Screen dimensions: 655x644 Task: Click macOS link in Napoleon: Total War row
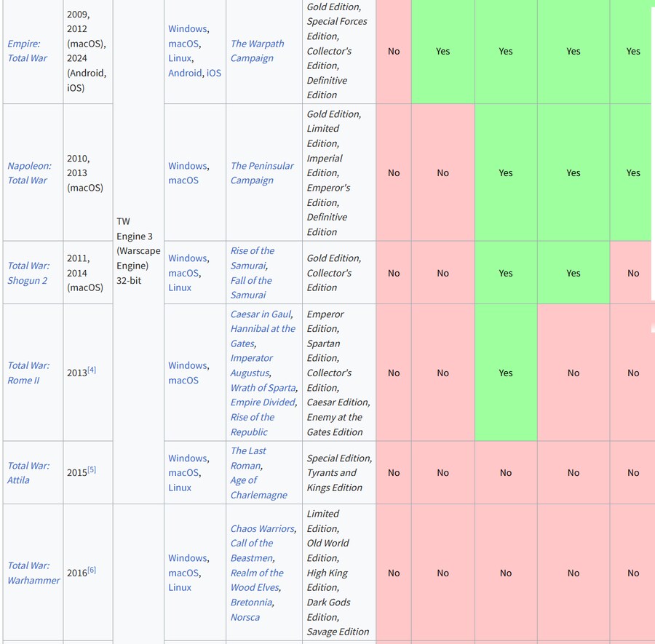[x=183, y=180]
